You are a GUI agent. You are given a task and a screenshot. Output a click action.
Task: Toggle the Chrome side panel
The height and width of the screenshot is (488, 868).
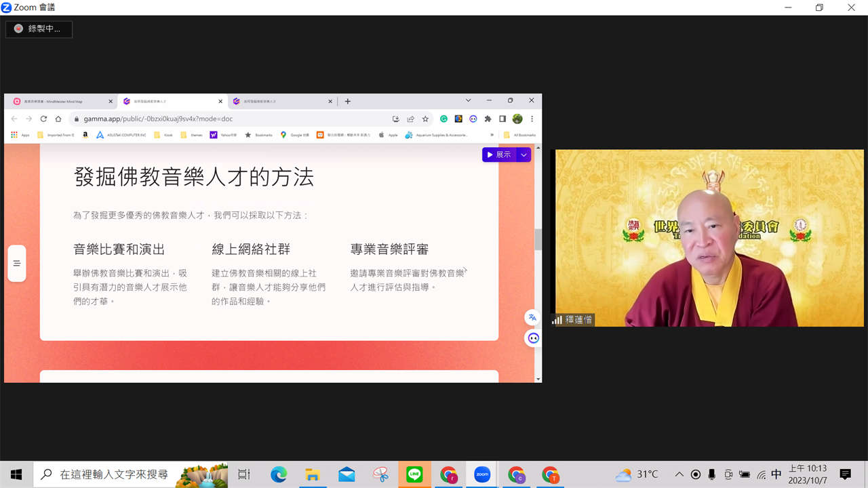502,119
